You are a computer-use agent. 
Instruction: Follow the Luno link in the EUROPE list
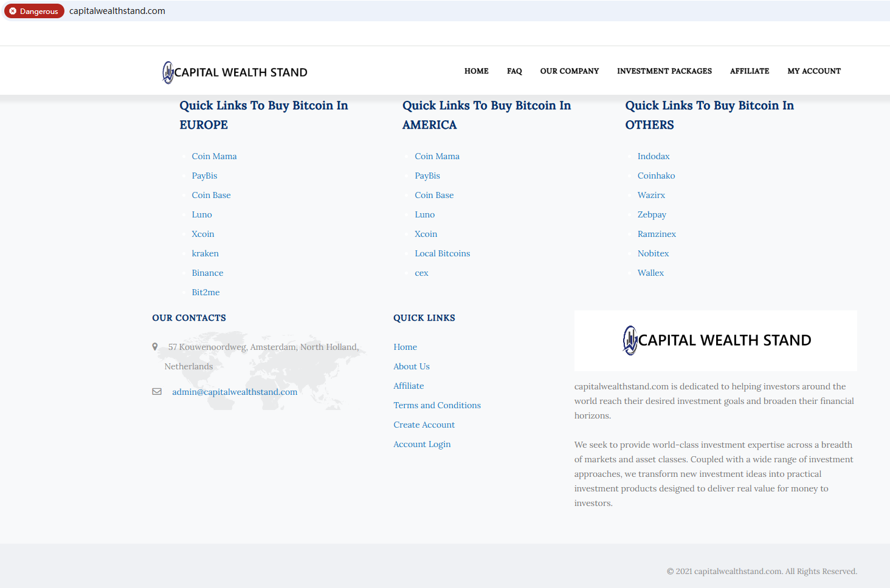[x=202, y=214]
